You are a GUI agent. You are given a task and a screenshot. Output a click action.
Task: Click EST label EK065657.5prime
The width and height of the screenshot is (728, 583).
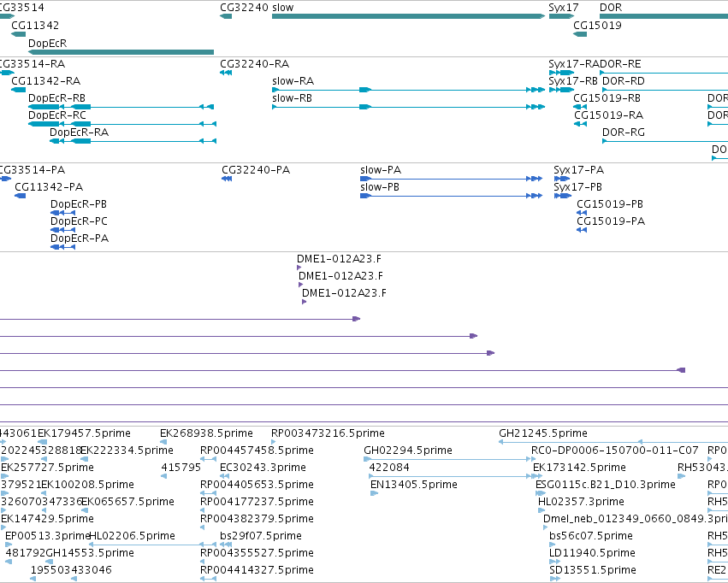[128, 503]
